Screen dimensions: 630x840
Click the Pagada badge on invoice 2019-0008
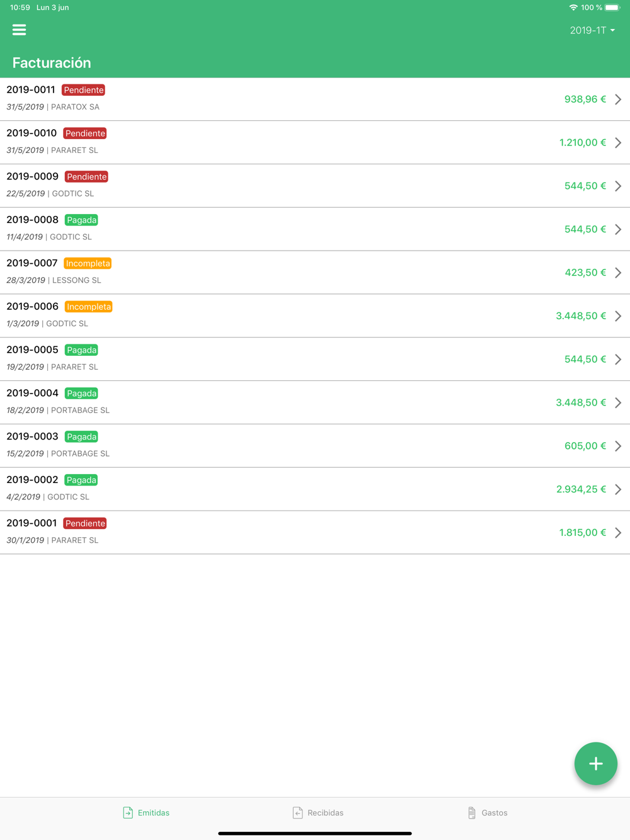pos(82,220)
